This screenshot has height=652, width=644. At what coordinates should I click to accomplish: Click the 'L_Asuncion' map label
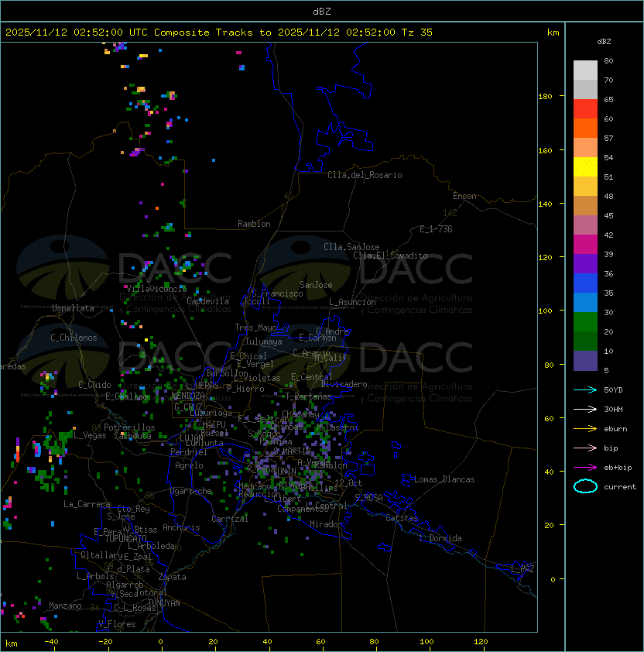tap(352, 302)
